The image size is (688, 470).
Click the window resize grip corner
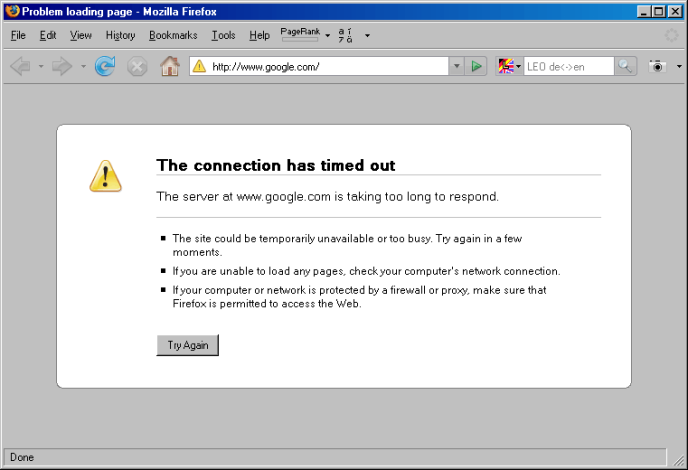tap(679, 461)
